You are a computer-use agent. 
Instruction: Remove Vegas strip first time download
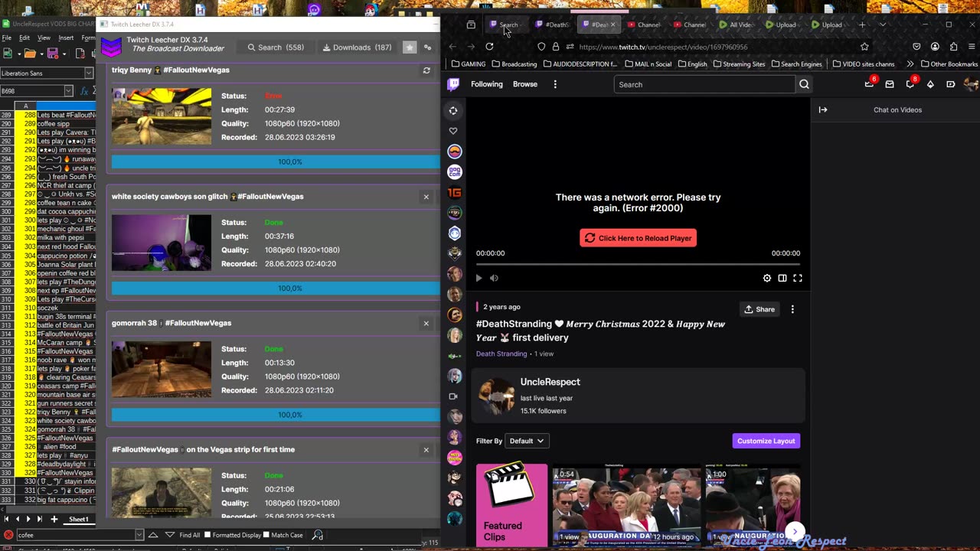point(426,449)
